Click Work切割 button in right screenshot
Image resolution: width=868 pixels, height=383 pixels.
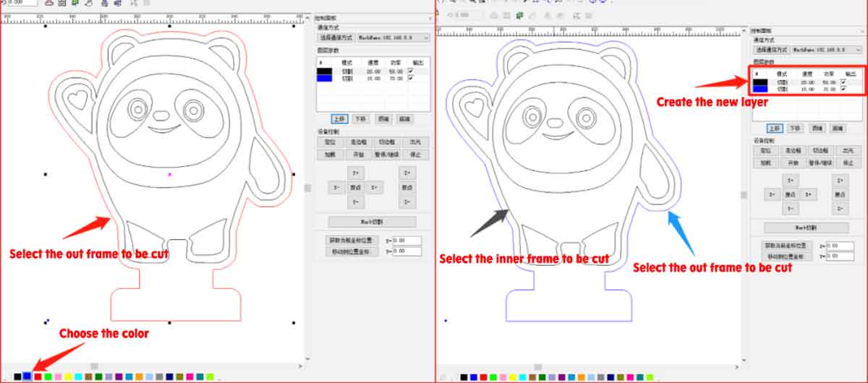pos(806,227)
